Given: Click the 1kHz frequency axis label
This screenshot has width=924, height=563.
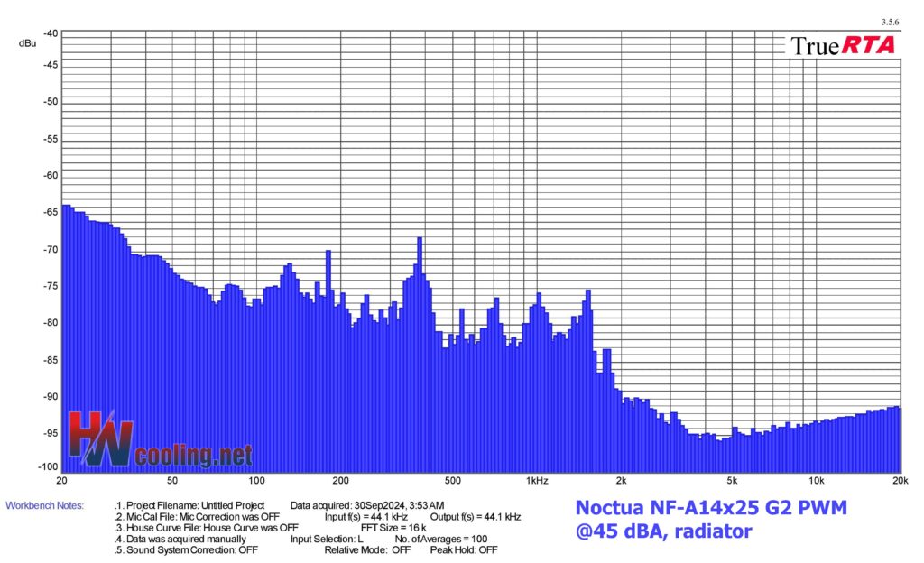Looking at the screenshot, I should coord(535,480).
